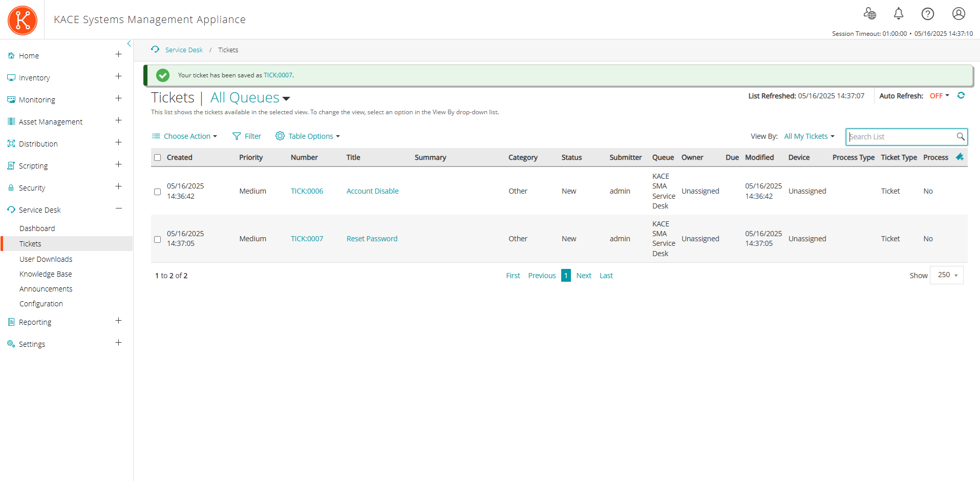Click the Home sidebar icon
This screenshot has width=980, height=481.
[x=11, y=55]
